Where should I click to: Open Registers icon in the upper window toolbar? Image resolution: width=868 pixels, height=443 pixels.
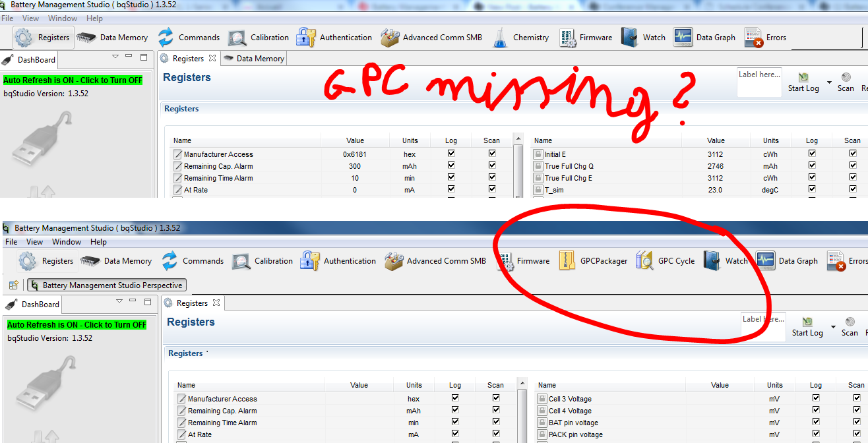click(42, 38)
